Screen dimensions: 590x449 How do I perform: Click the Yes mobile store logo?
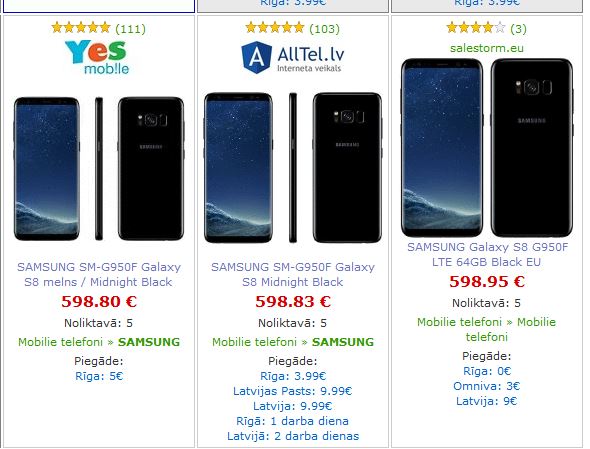point(97,58)
